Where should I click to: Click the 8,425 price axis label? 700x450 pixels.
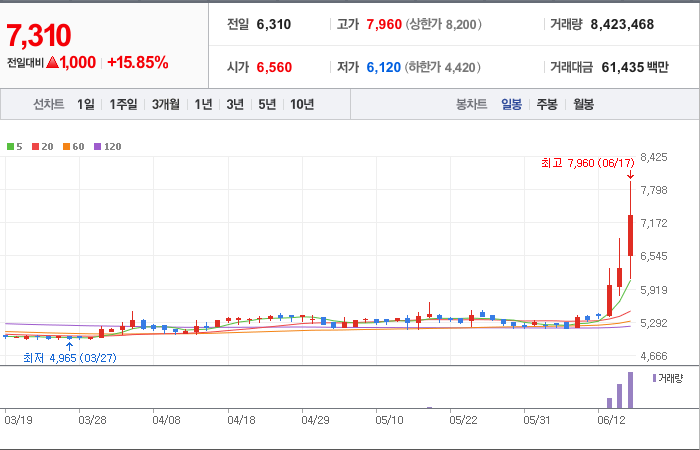coord(654,157)
